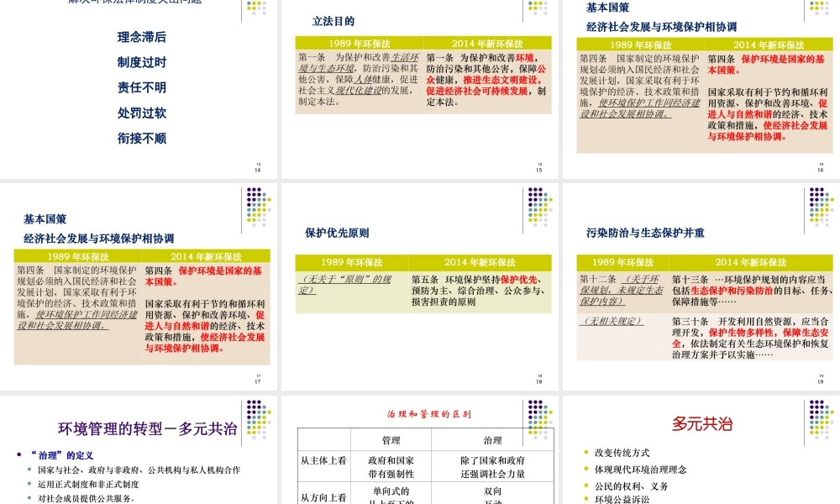Click 2014年新环保法 header on slide 17

tap(207, 256)
